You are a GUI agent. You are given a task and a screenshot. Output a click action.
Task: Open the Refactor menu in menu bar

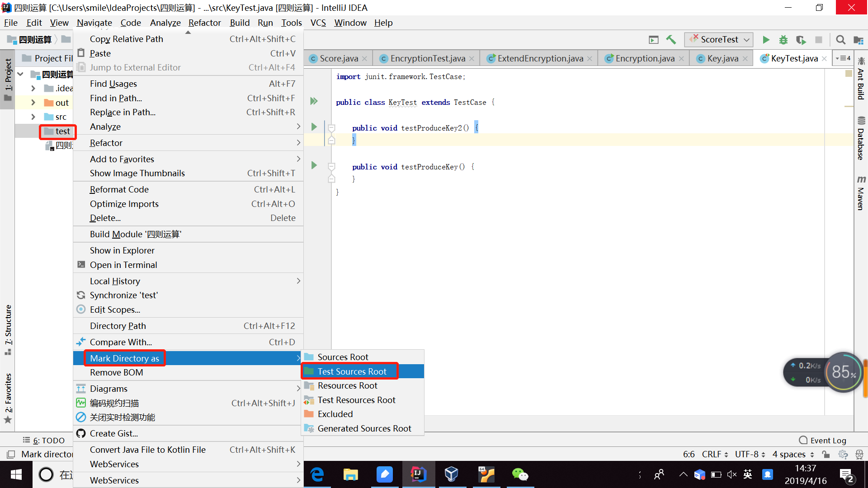[x=204, y=23]
